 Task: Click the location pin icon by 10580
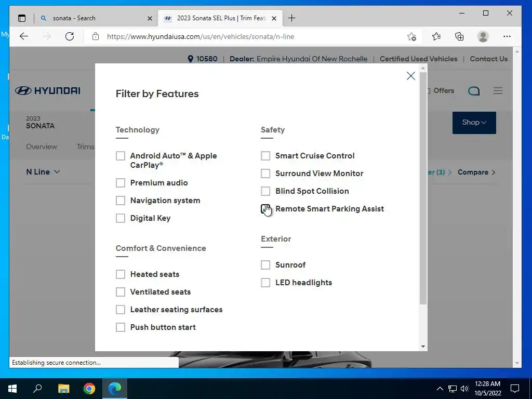pyautogui.click(x=190, y=59)
